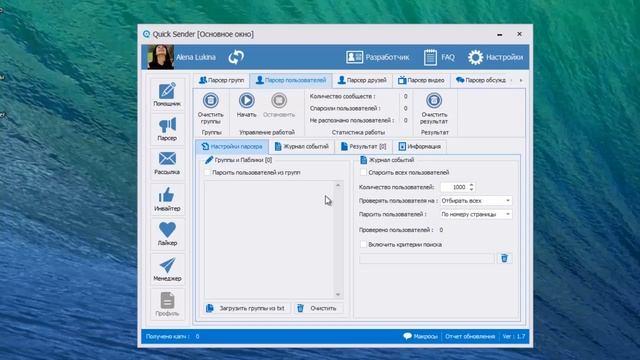
Task: Enable Включить критерии поиска checkbox
Action: (363, 244)
